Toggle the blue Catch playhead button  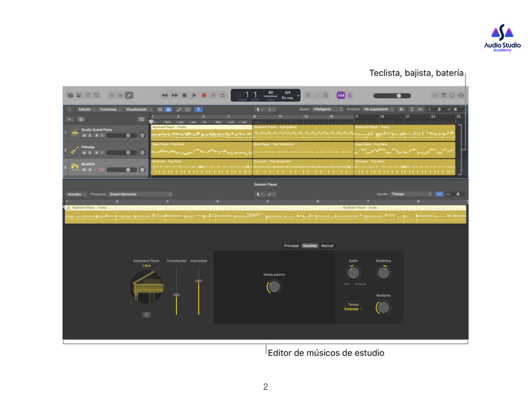(198, 110)
